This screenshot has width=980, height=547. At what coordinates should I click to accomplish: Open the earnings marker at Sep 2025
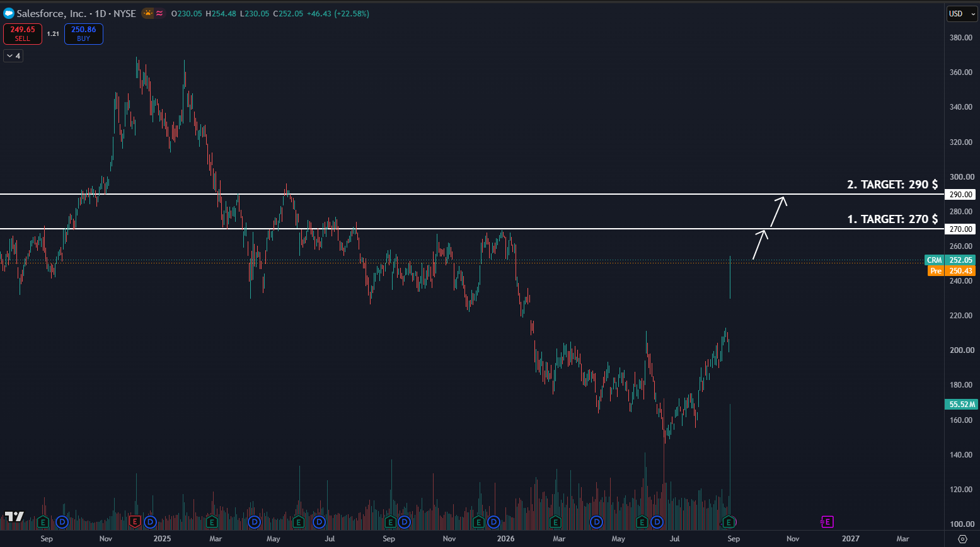[390, 522]
